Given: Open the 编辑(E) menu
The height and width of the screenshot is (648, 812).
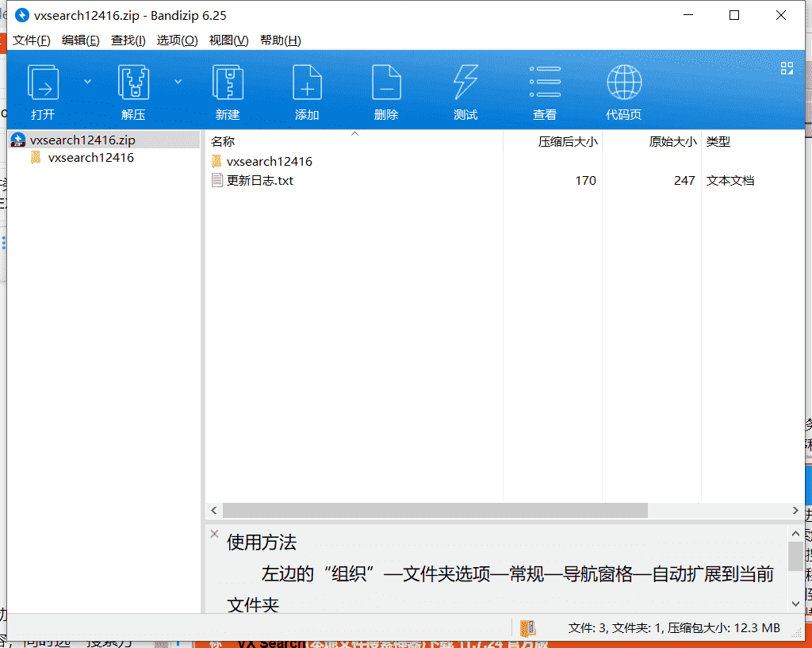Looking at the screenshot, I should coord(80,40).
